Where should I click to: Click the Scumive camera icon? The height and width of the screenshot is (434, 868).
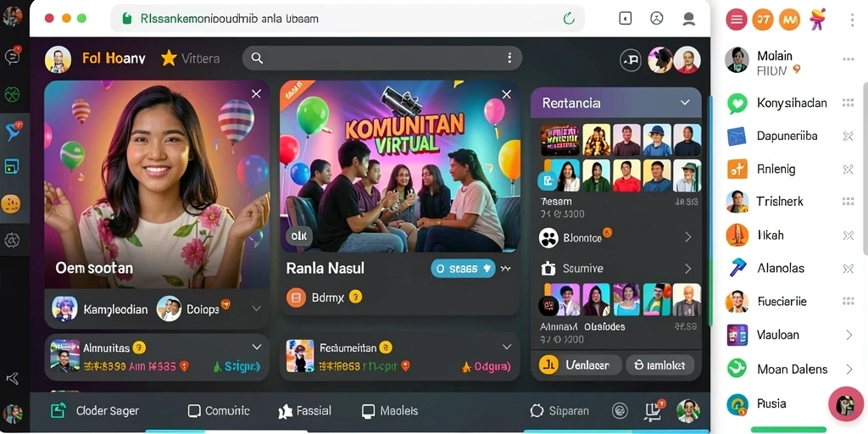(548, 269)
